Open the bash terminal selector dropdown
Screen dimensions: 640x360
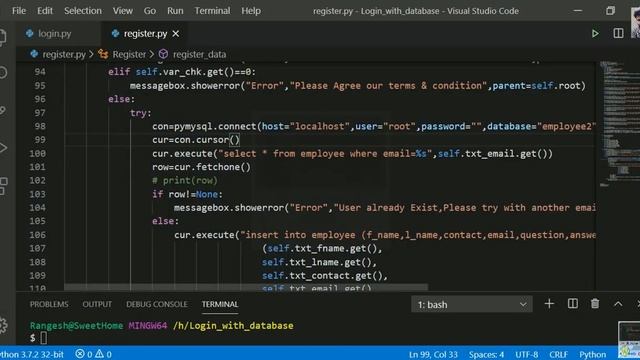click(x=471, y=304)
